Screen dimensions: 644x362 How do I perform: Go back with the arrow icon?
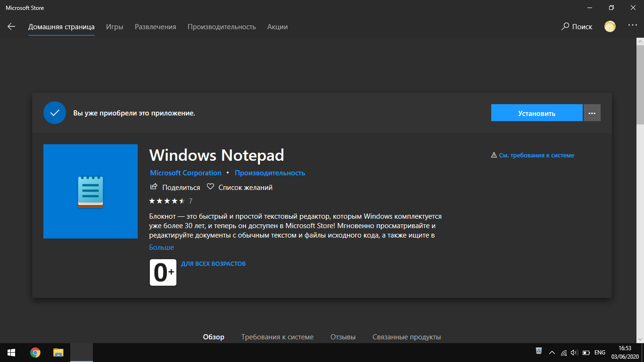coord(11,27)
